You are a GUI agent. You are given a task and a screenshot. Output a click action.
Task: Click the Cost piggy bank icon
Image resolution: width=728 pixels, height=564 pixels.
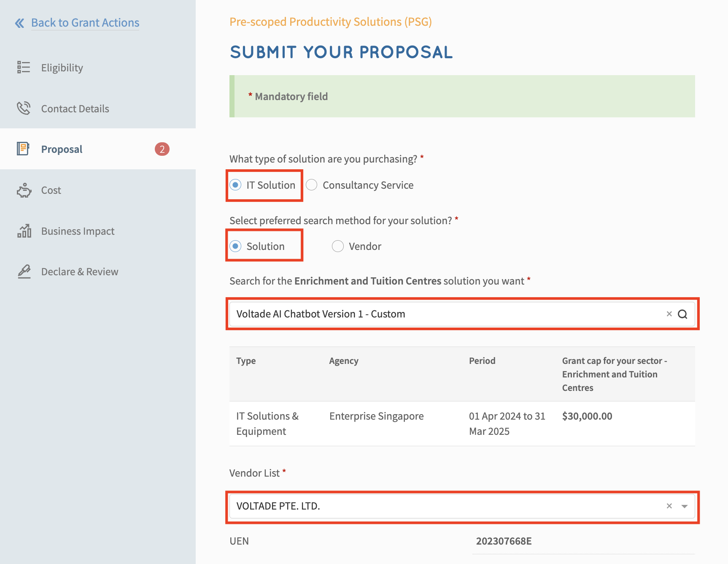pos(24,190)
